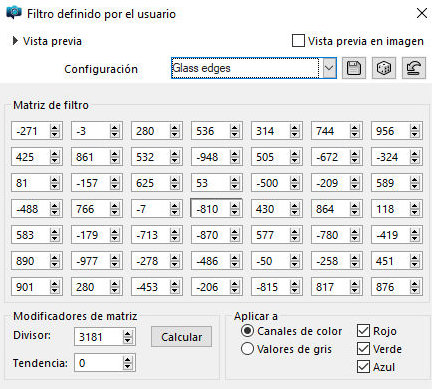The height and width of the screenshot is (389, 432).
Task: Select the Valores de gris radio button
Action: coord(247,349)
